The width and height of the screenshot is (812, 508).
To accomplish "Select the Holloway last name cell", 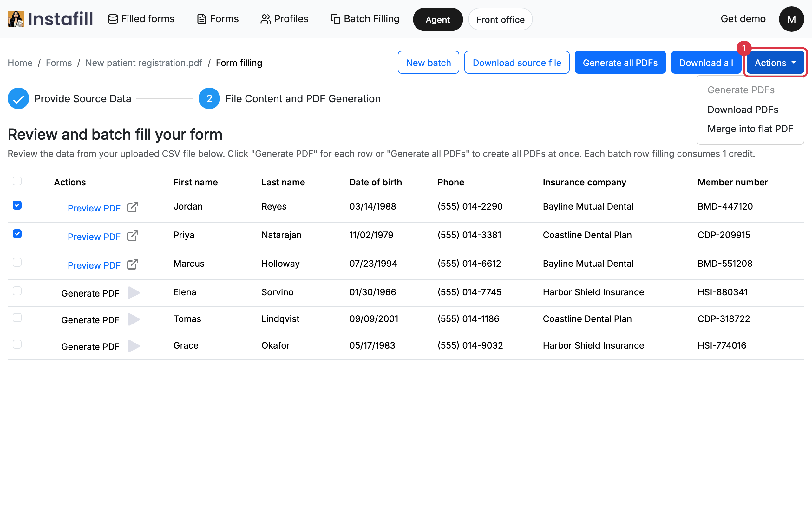I will pyautogui.click(x=280, y=264).
